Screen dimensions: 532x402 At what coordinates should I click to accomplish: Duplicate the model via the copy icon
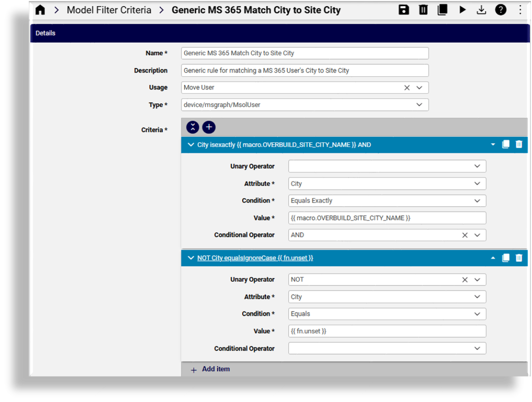click(x=442, y=10)
